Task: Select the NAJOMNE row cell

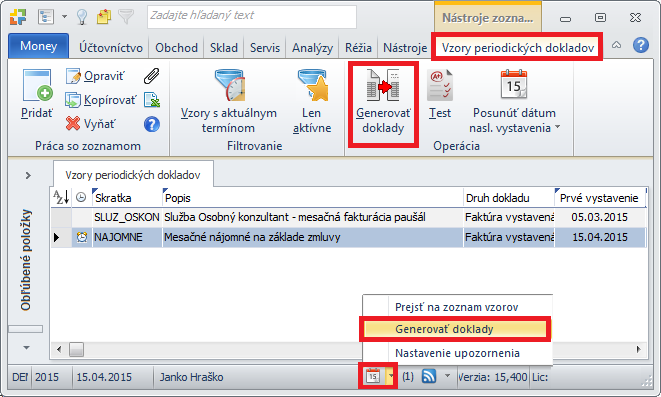Action: (126, 237)
